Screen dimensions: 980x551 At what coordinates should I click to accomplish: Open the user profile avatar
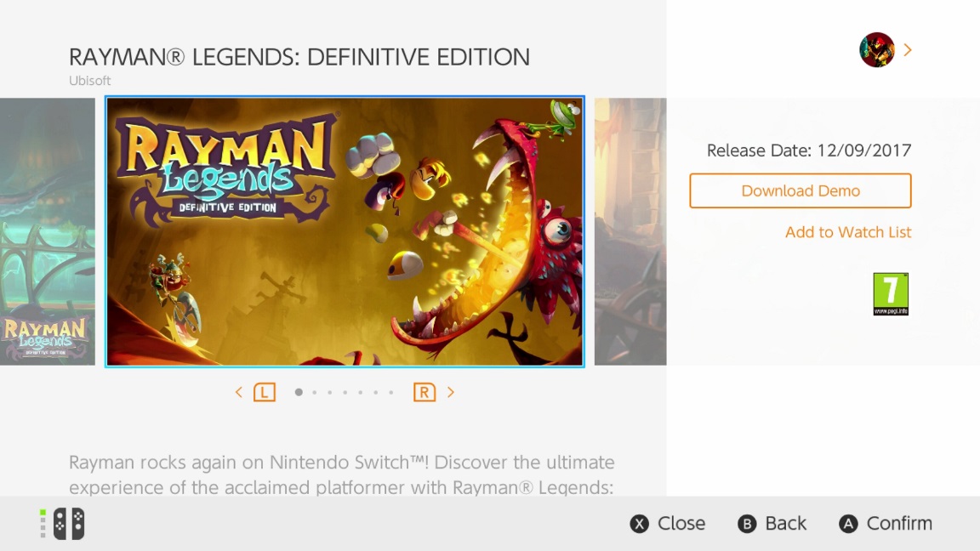click(877, 50)
